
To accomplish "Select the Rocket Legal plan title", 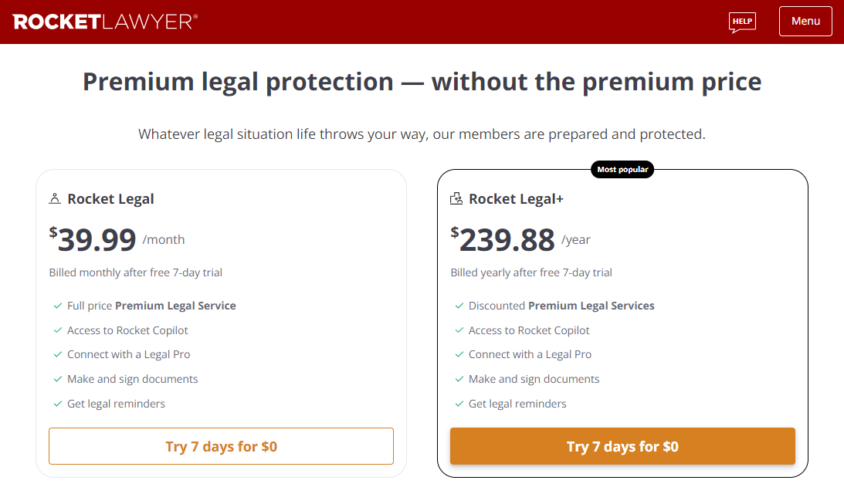I will (111, 198).
